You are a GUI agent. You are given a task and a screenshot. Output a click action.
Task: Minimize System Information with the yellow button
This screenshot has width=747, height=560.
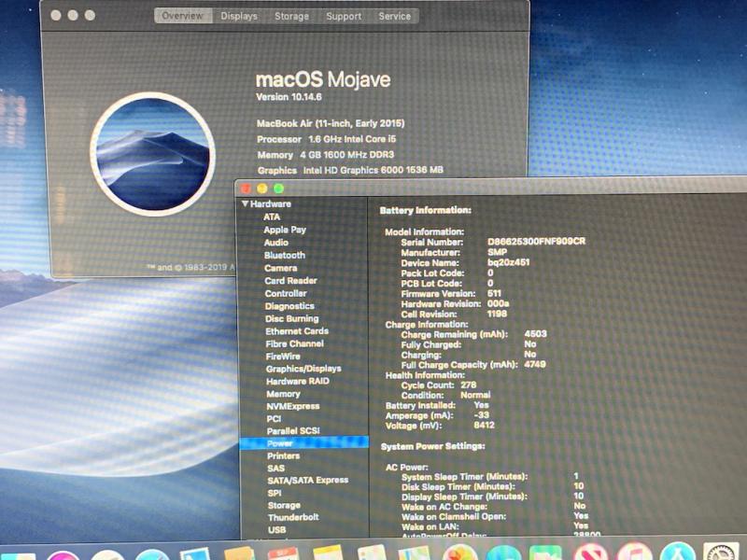tap(262, 189)
